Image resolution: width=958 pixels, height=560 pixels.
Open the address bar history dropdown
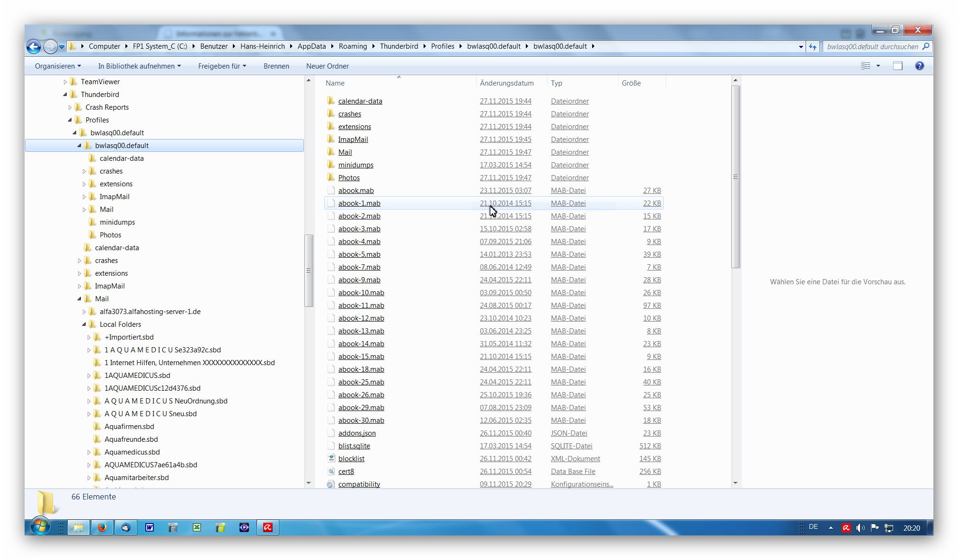[x=801, y=46]
